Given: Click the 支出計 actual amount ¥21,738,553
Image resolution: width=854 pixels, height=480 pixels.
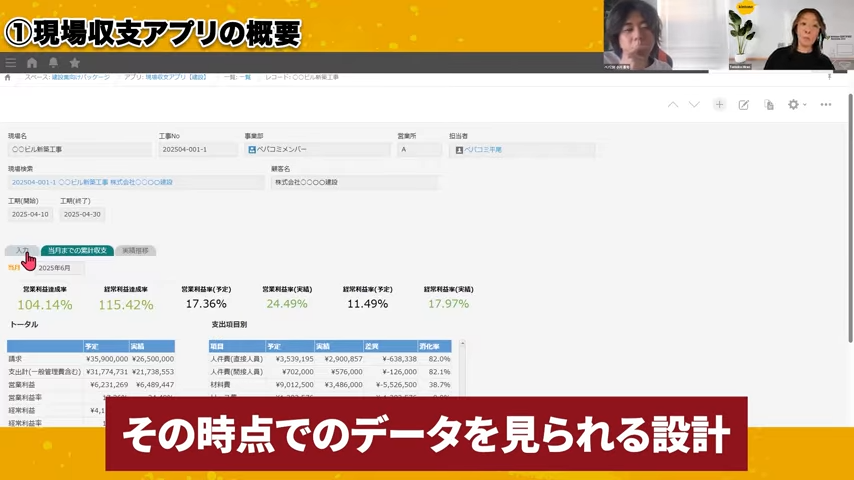Looking at the screenshot, I should [x=152, y=372].
